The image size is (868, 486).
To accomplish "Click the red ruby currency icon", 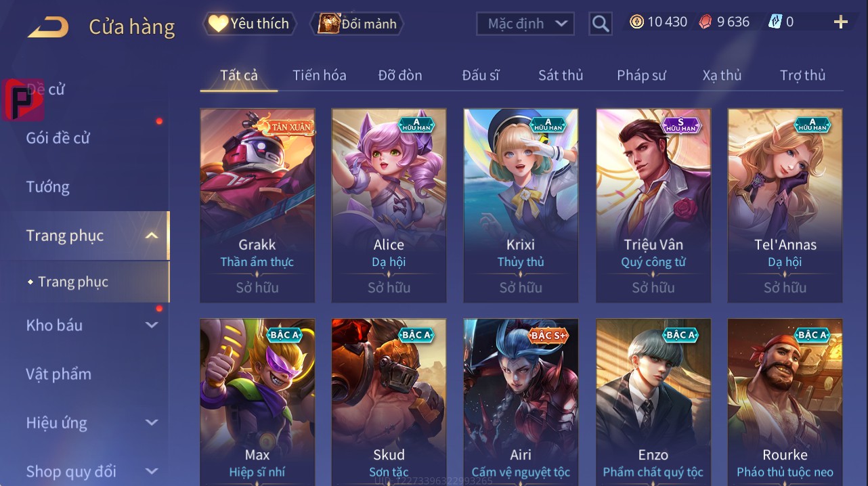I will pos(706,22).
